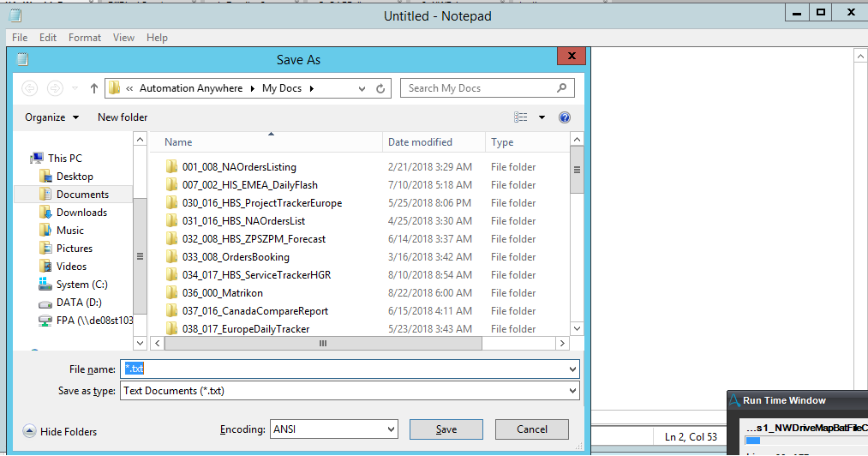Go up one folder level
Image resolution: width=868 pixels, height=456 pixels.
94,88
